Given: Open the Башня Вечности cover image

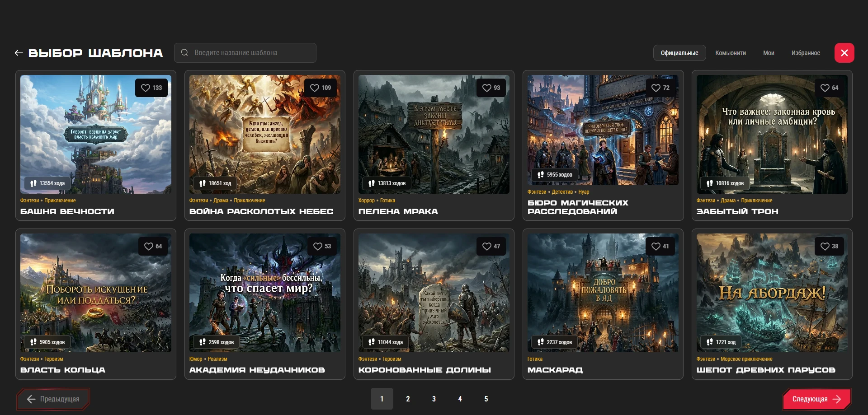Looking at the screenshot, I should tap(96, 134).
